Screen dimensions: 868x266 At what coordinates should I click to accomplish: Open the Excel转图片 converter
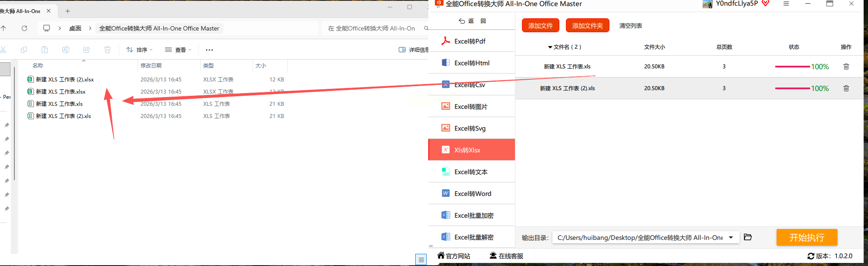click(472, 106)
